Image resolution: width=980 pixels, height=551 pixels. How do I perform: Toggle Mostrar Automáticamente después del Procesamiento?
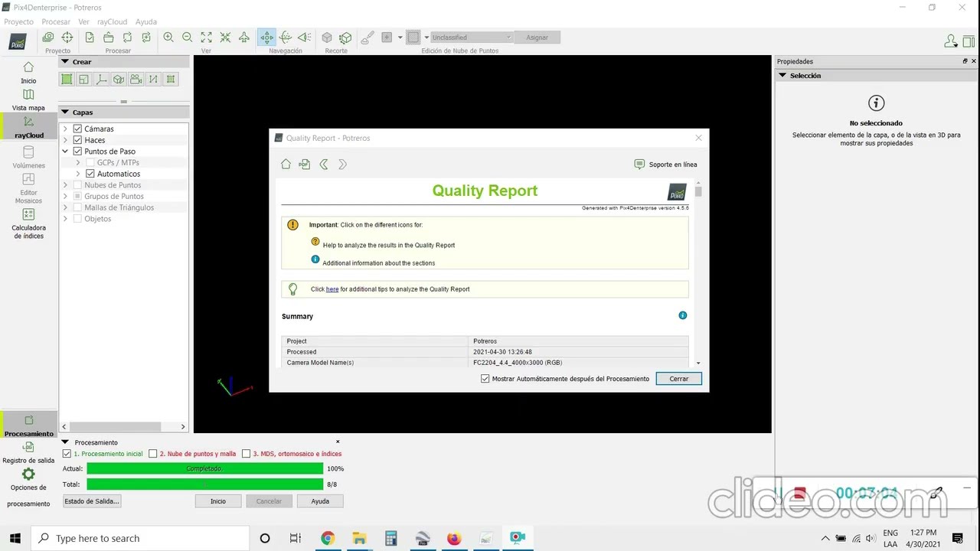[x=485, y=379]
